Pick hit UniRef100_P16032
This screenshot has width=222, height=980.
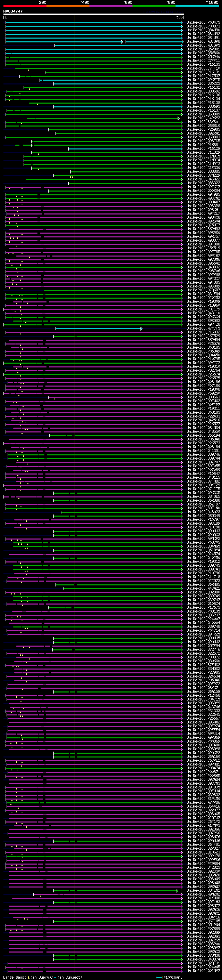203,332
